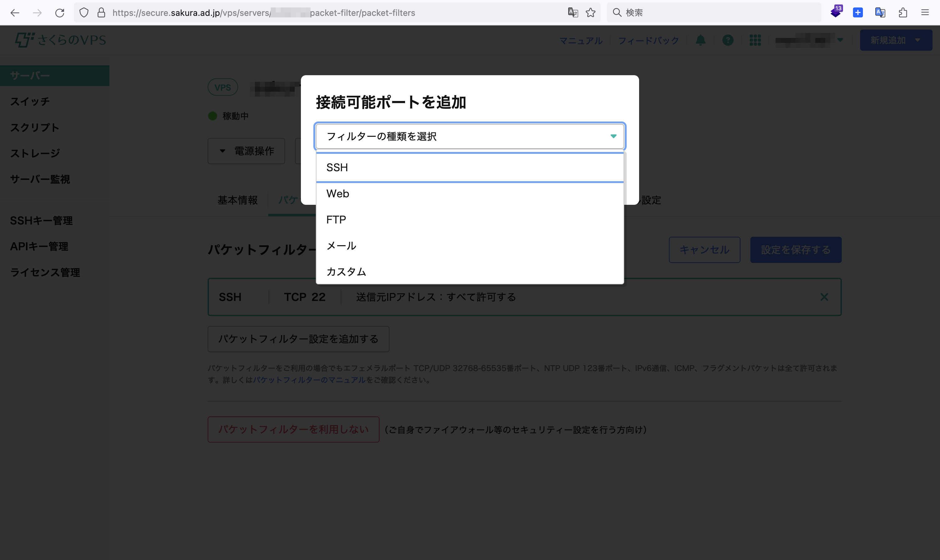Remove the SSH TCP 22 rule with X
940x560 pixels.
824,297
